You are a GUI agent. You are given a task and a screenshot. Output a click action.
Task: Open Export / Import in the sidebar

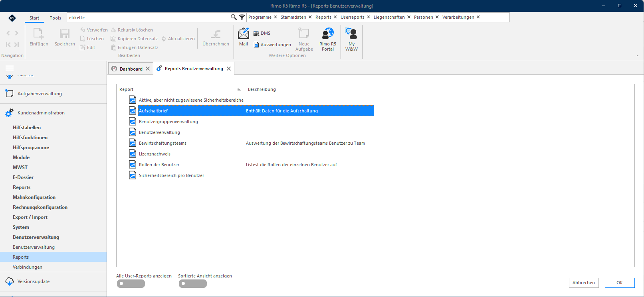[x=54, y=217]
